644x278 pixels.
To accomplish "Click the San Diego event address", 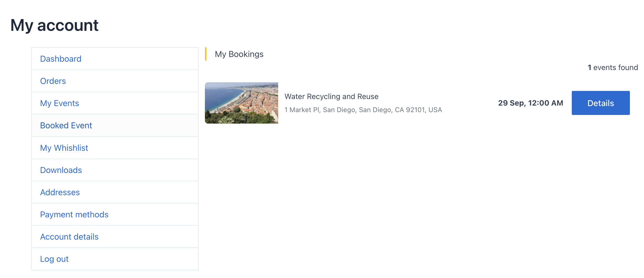I will 363,110.
